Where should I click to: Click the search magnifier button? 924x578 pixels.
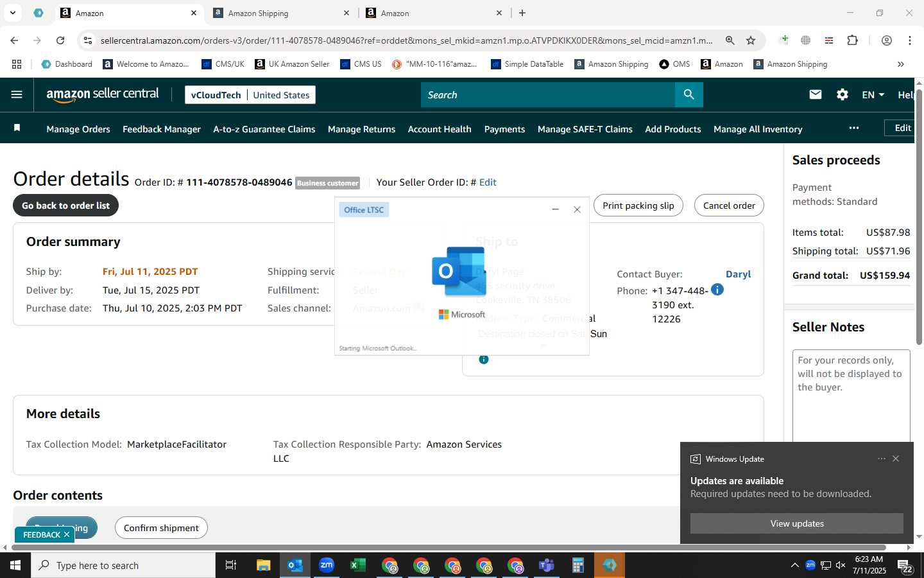click(689, 94)
